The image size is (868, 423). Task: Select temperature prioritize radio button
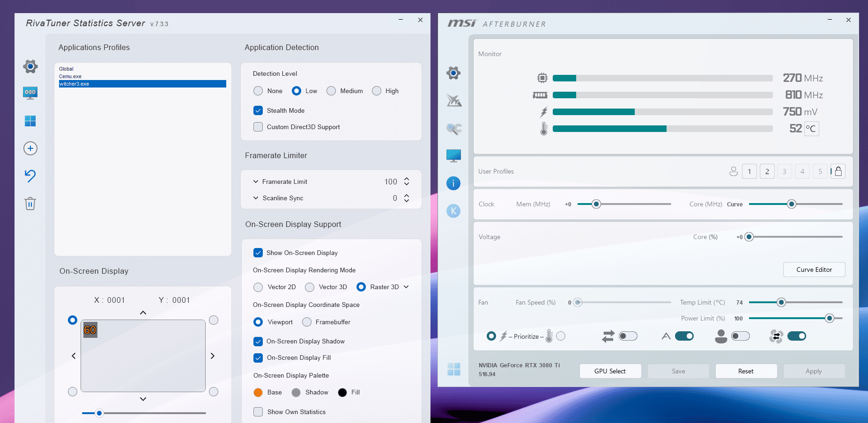[561, 336]
